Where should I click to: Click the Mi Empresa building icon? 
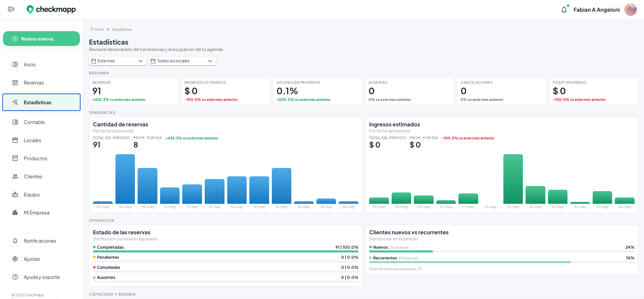point(15,213)
